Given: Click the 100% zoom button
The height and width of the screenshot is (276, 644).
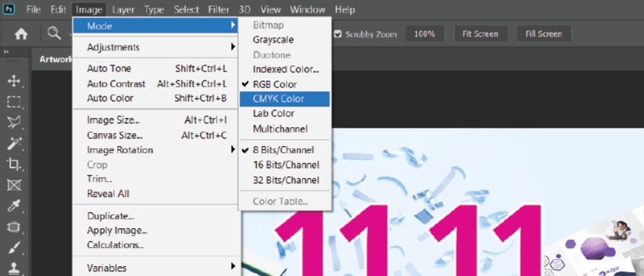Looking at the screenshot, I should tap(425, 34).
